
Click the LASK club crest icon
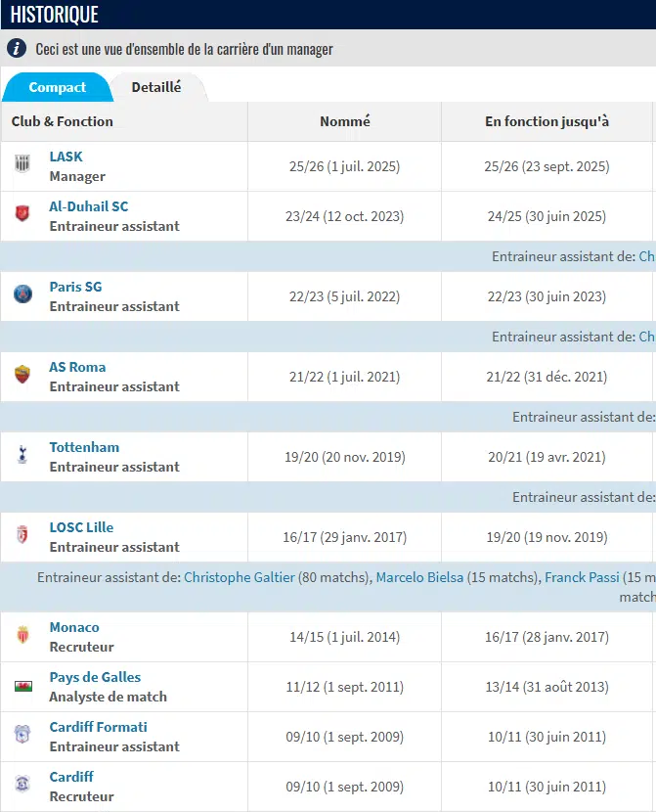[22, 164]
